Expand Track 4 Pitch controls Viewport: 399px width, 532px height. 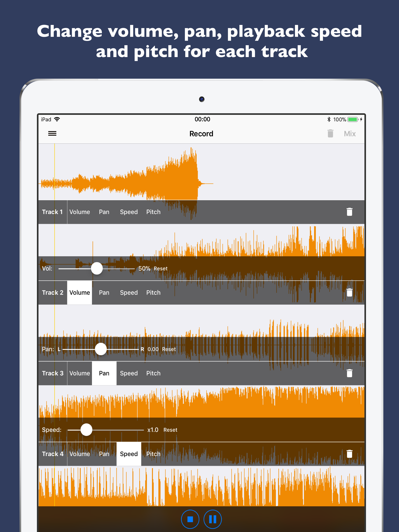point(153,454)
